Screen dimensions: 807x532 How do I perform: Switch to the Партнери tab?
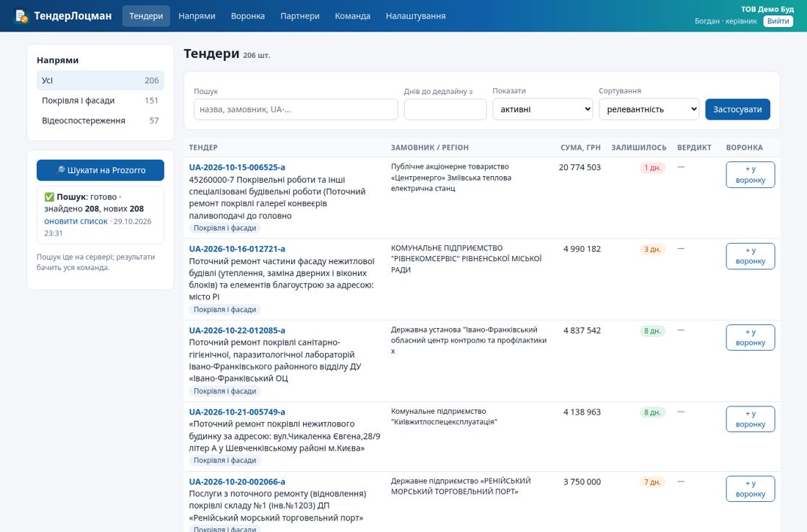[x=300, y=16]
